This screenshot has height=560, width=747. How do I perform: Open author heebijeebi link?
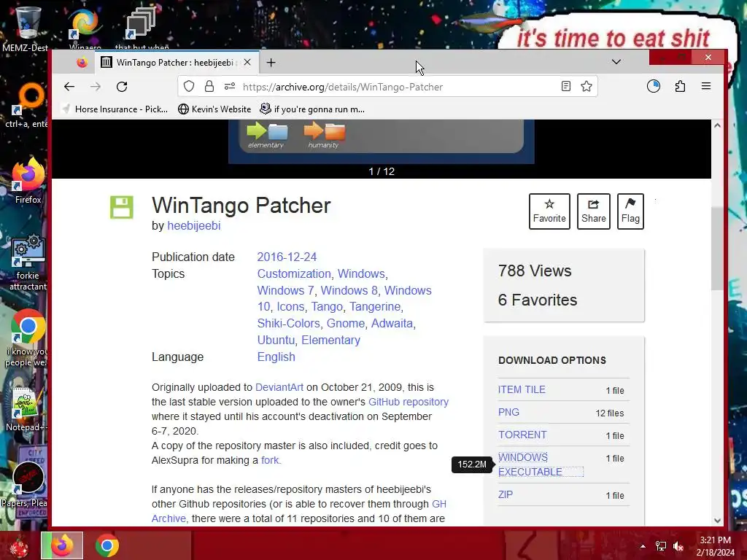coord(194,226)
